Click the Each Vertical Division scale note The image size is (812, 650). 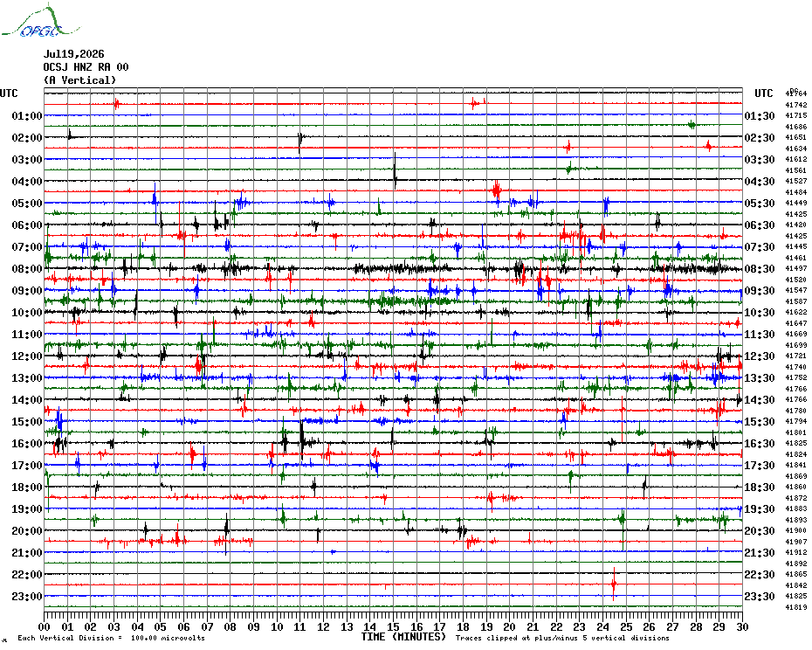tap(112, 638)
